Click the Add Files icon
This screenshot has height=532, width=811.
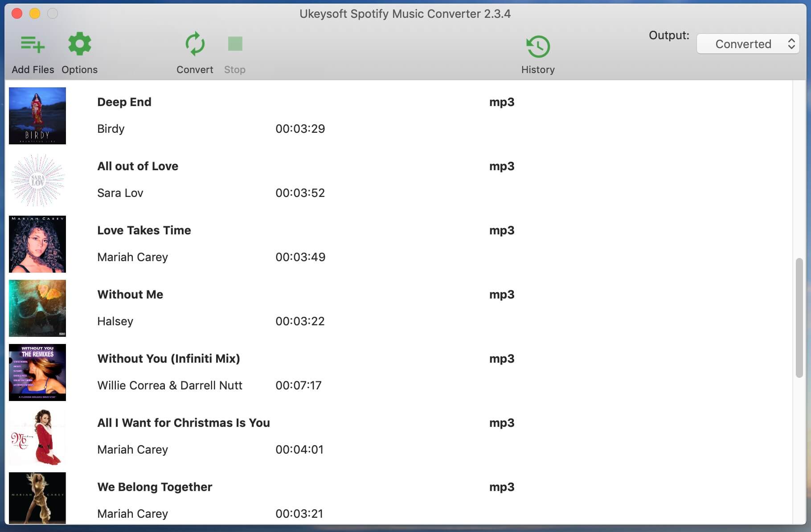click(33, 44)
